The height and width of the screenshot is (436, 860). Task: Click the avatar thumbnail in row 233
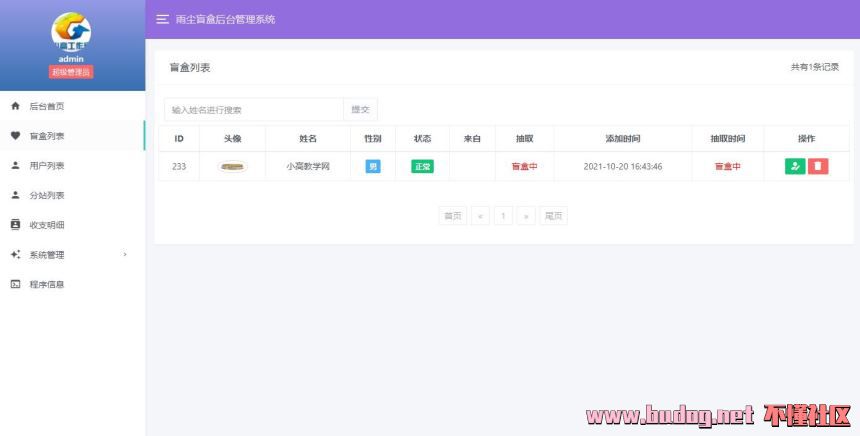(233, 166)
